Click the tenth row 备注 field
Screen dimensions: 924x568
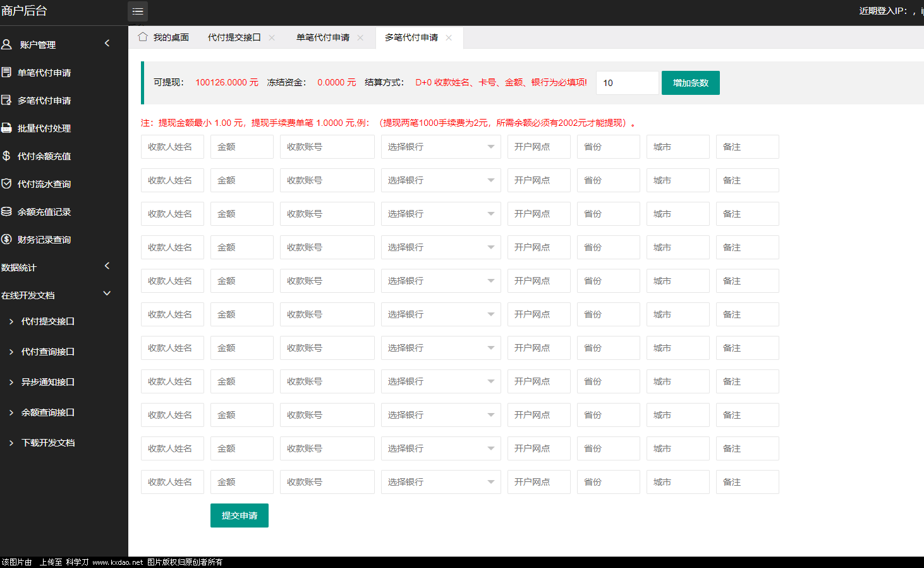coord(748,448)
